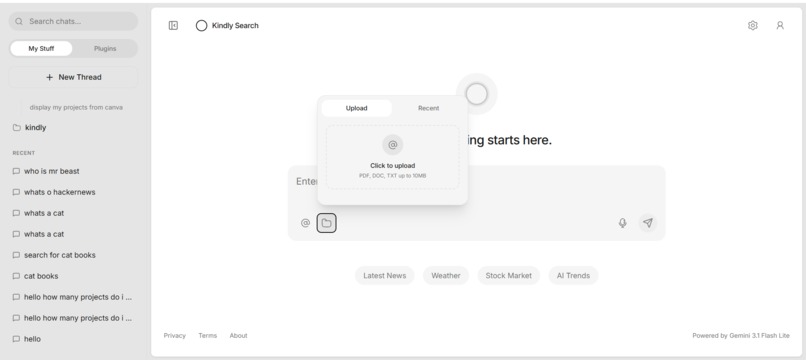Click the @ mention icon in composer
806x360 pixels.
coord(305,223)
